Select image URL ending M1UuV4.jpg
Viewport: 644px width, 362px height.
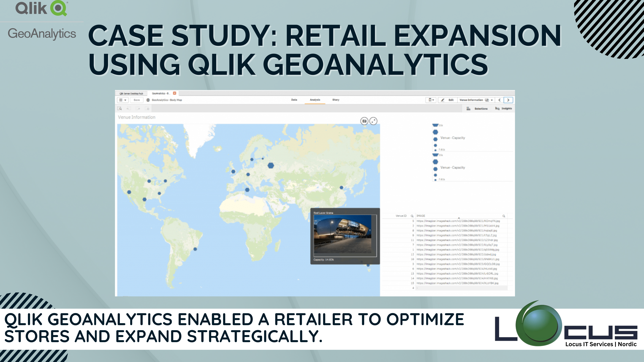click(458, 226)
